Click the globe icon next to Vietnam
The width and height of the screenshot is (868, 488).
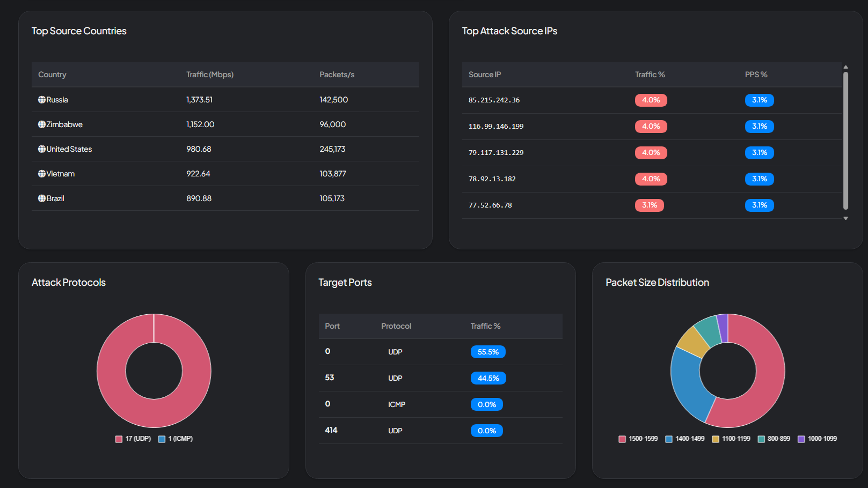[x=42, y=174]
